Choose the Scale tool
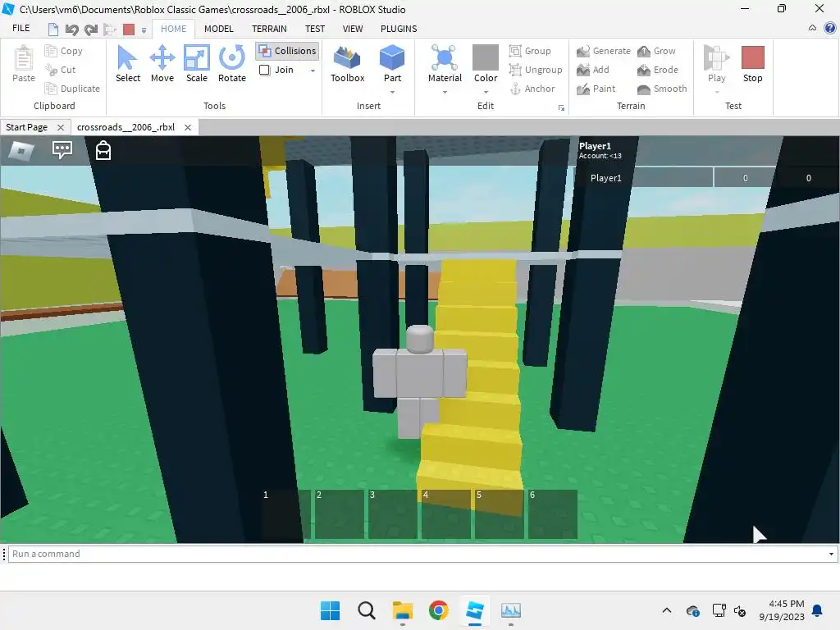 pos(197,64)
